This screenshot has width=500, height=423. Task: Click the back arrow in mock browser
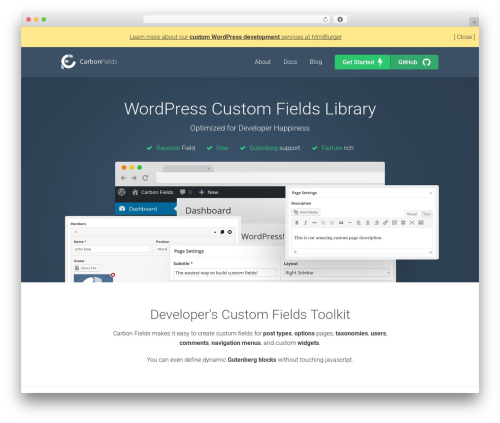(123, 178)
